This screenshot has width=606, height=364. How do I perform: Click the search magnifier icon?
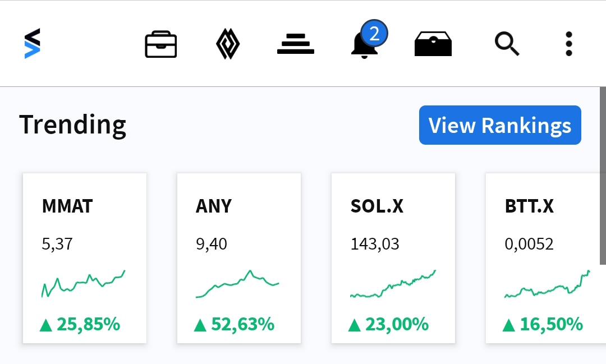point(507,44)
